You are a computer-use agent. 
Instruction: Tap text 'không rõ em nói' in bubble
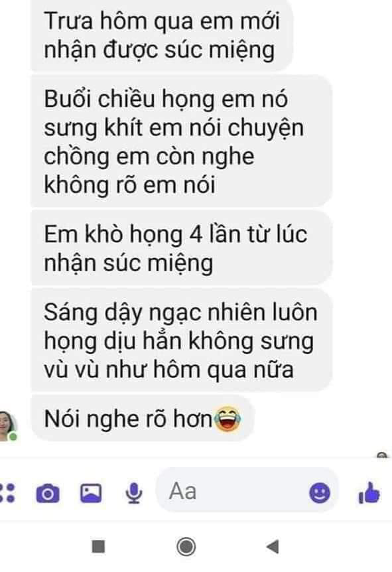[x=129, y=184]
